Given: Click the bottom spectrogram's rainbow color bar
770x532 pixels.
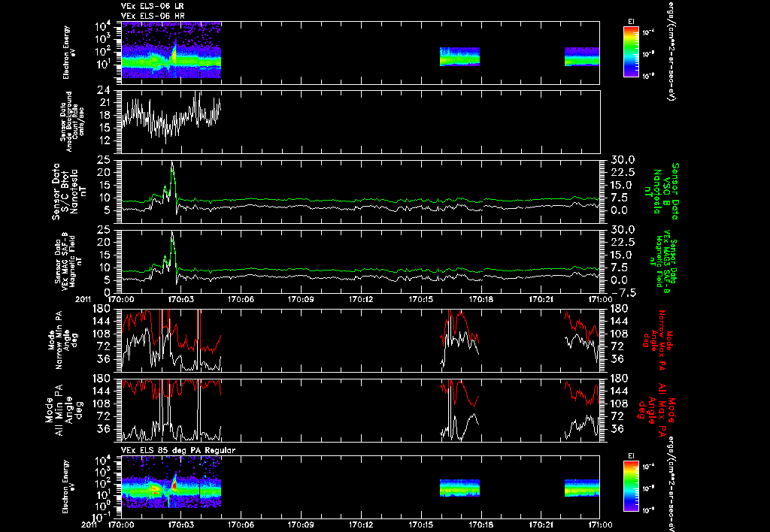Looking at the screenshot, I should (631, 486).
